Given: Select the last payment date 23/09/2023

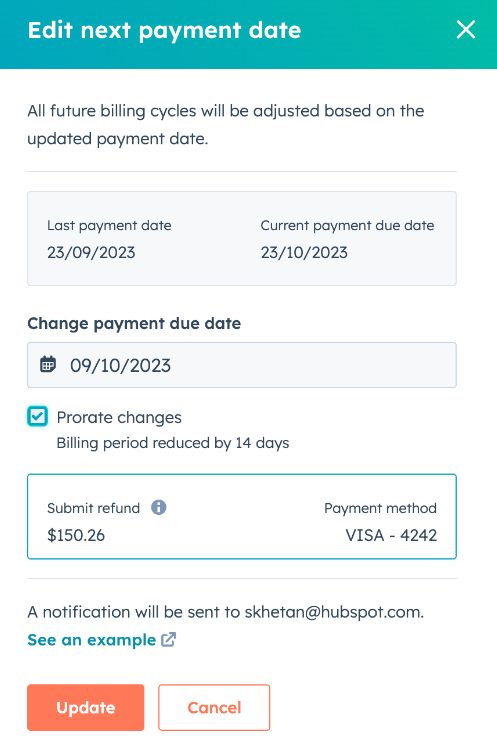Looking at the screenshot, I should tap(91, 252).
